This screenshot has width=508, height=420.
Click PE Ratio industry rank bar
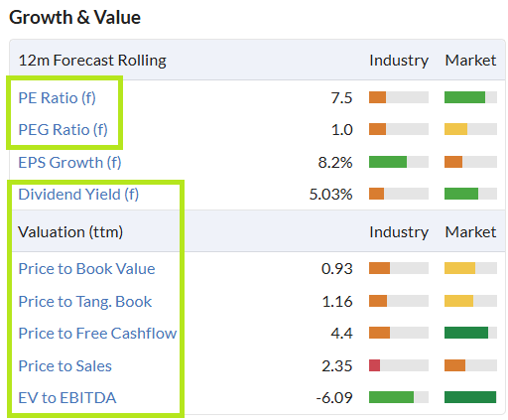(399, 97)
